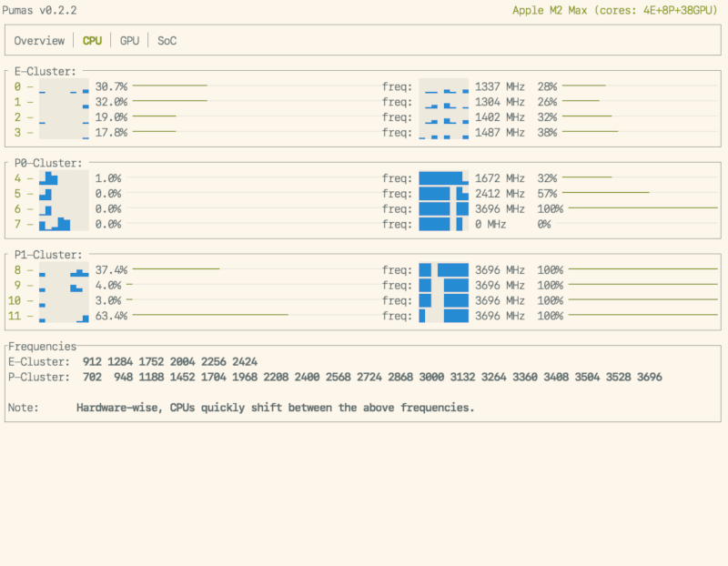Click the P1-Cluster panel title

pyautogui.click(x=49, y=255)
